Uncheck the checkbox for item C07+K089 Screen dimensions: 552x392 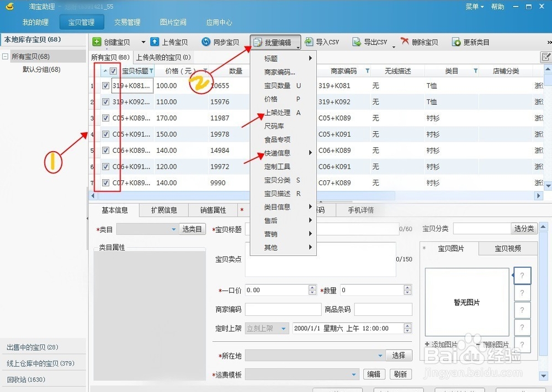pos(105,182)
